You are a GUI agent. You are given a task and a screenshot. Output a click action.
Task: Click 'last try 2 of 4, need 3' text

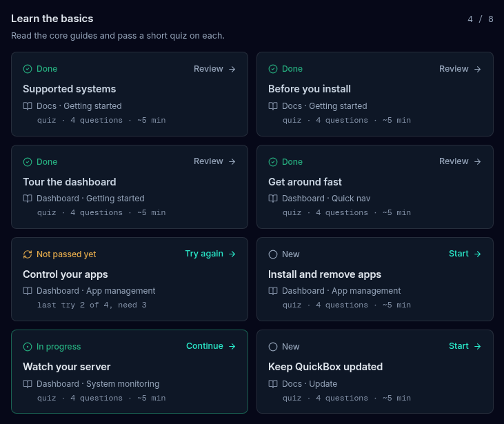(92, 305)
